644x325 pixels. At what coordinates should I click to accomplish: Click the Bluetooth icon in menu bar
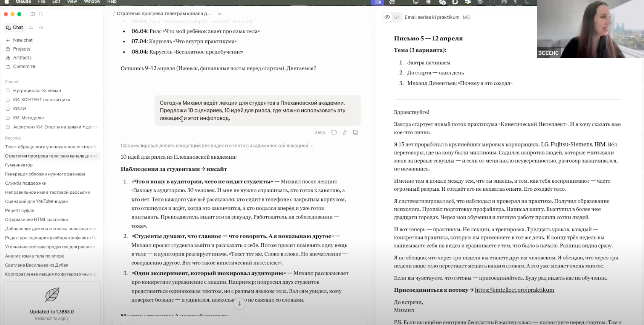(x=515, y=2)
